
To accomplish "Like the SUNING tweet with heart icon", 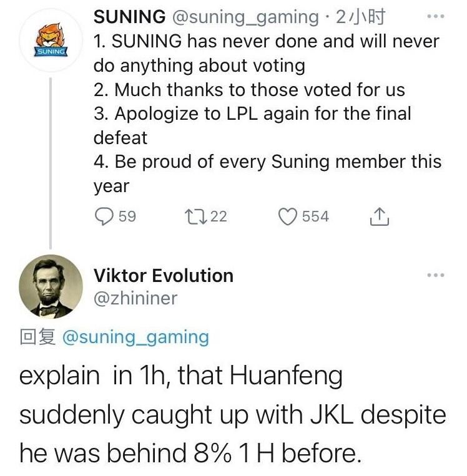I will tap(287, 216).
